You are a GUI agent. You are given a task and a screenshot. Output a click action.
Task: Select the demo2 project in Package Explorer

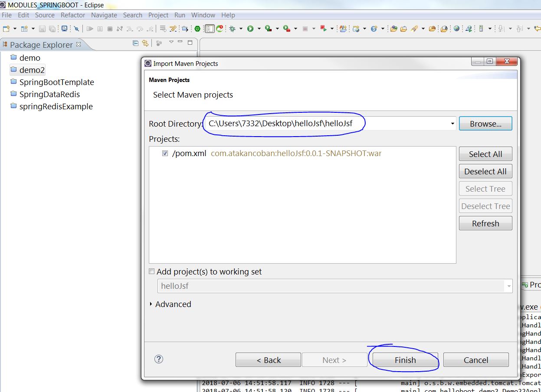(27, 70)
